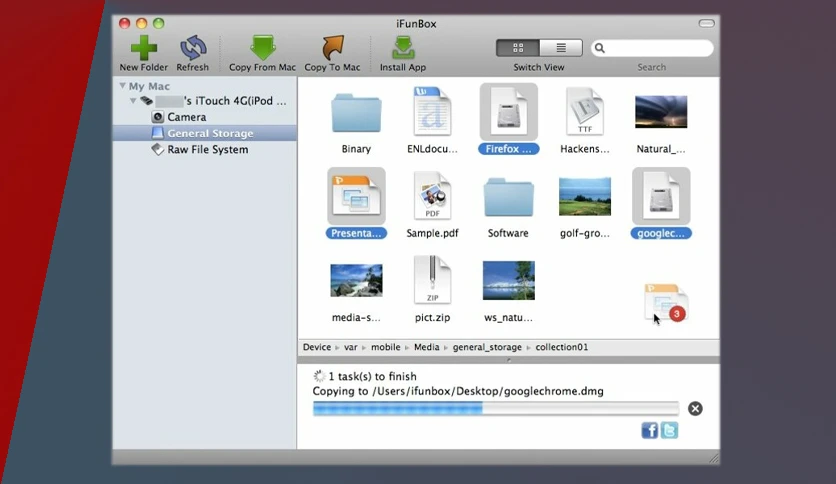Click the copy progress bar

point(496,409)
